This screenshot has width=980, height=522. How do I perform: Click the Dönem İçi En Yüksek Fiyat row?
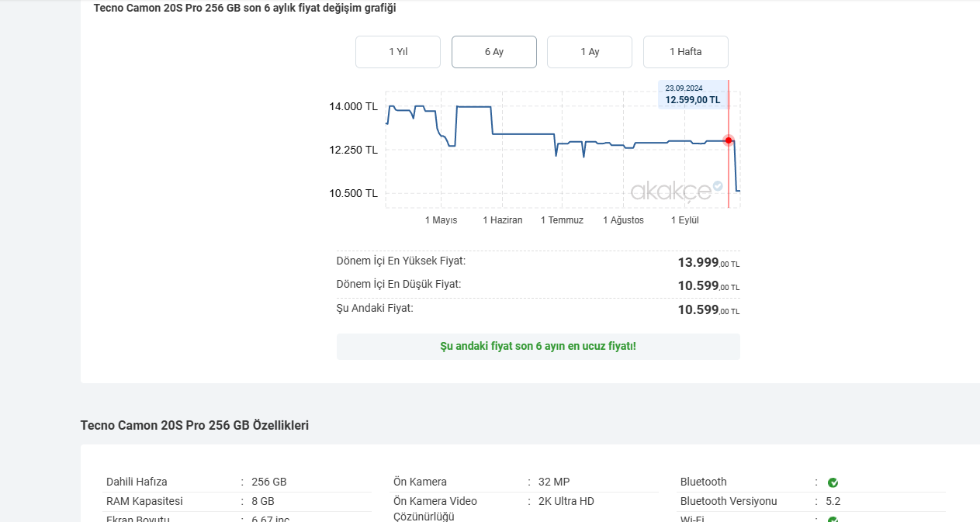pyautogui.click(x=538, y=262)
